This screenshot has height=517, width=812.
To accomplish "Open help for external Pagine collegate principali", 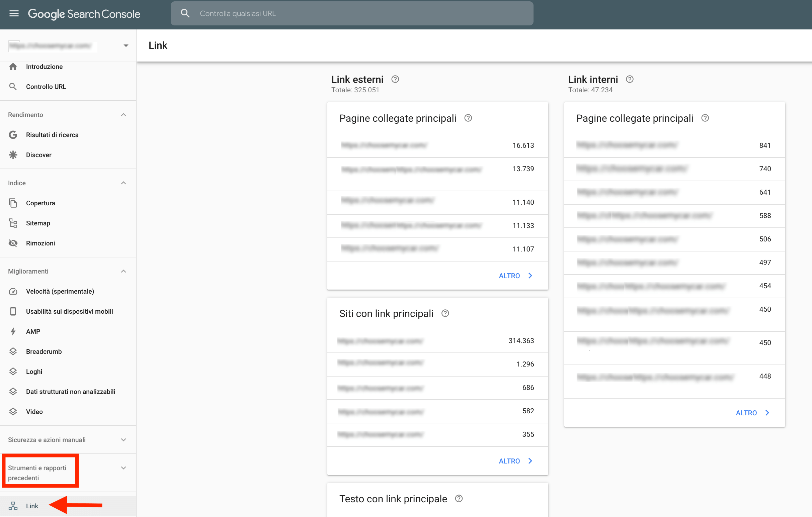I will (468, 118).
